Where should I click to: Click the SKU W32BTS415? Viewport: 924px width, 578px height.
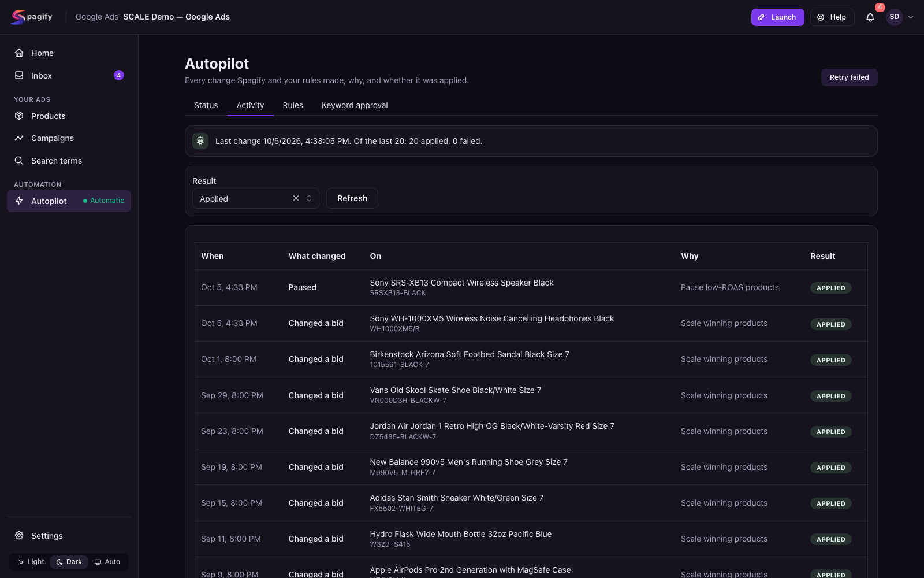(x=390, y=544)
